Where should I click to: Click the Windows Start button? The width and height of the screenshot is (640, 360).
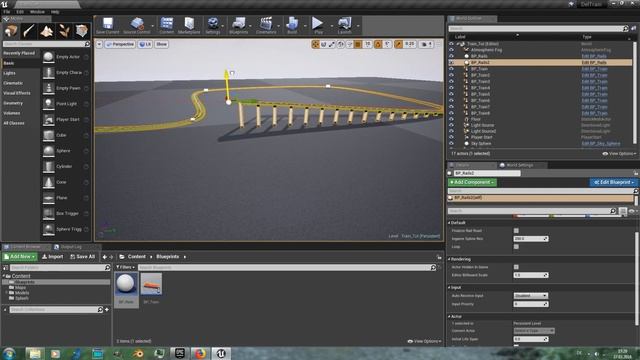[9, 353]
